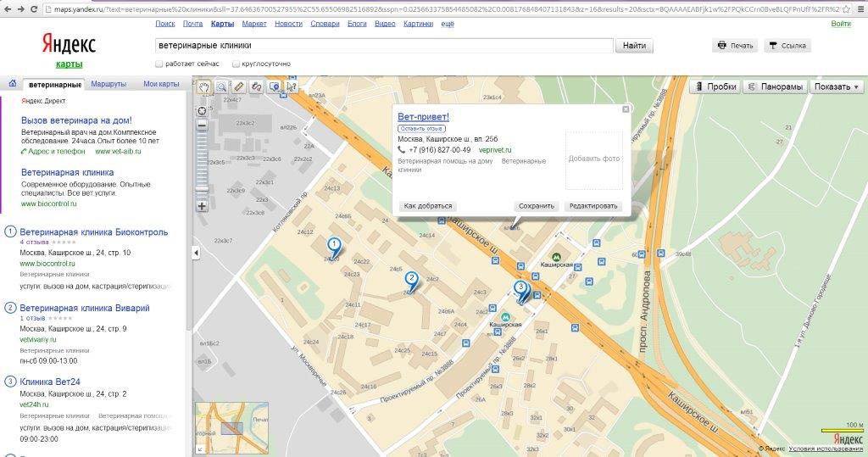Viewport: 868px width, 457px height.
Task: Select the cursor question-mark info tool
Action: point(292,86)
